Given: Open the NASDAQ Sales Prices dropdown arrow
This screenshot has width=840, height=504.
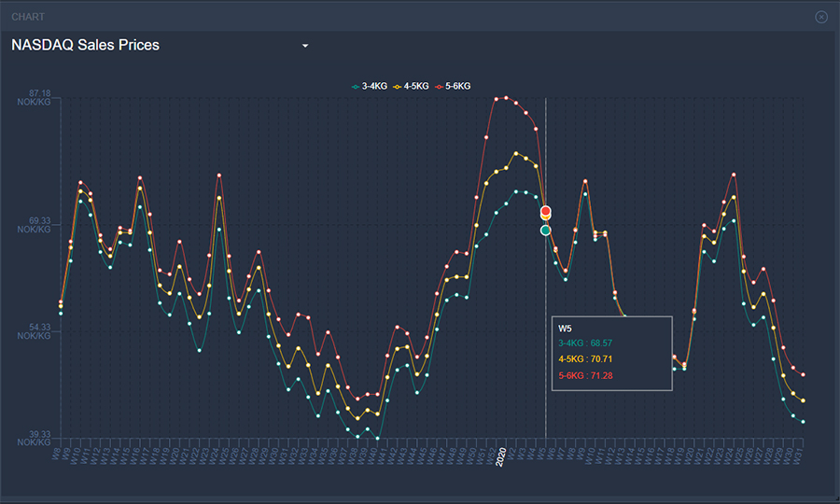Looking at the screenshot, I should pyautogui.click(x=305, y=46).
